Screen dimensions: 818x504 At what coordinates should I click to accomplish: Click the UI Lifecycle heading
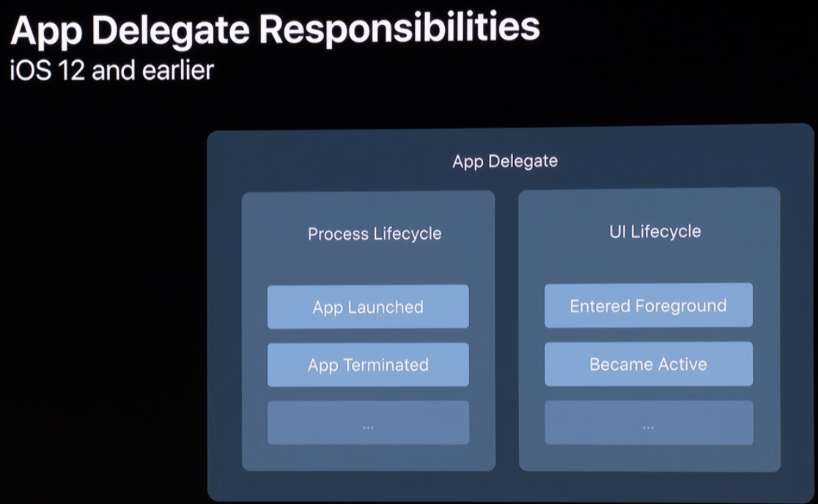click(x=655, y=231)
